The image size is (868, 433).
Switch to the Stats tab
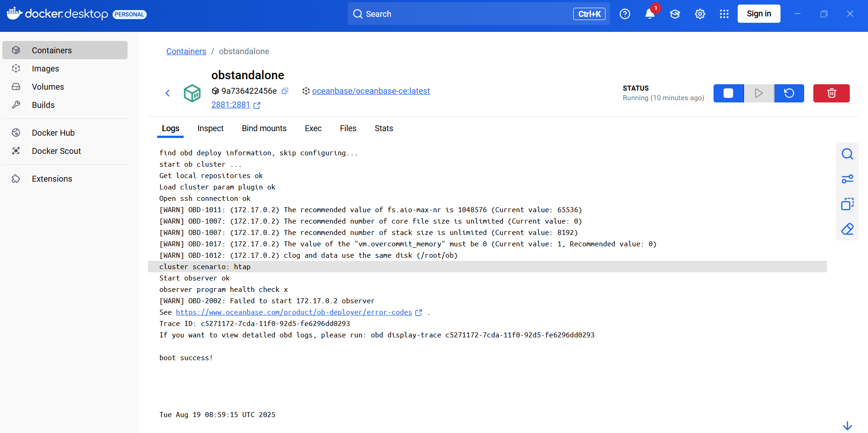tap(384, 129)
